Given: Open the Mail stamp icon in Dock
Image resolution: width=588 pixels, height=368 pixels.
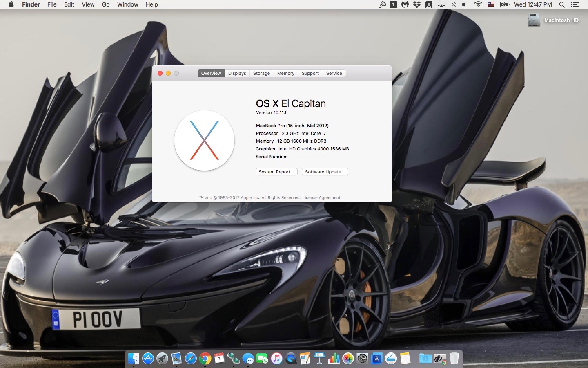Looking at the screenshot, I should [176, 359].
